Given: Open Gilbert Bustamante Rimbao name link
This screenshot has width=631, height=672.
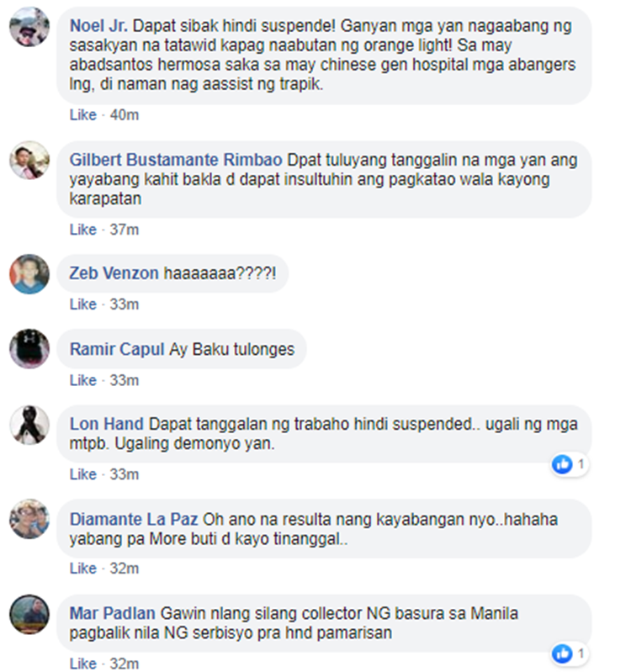Looking at the screenshot, I should point(176,160).
